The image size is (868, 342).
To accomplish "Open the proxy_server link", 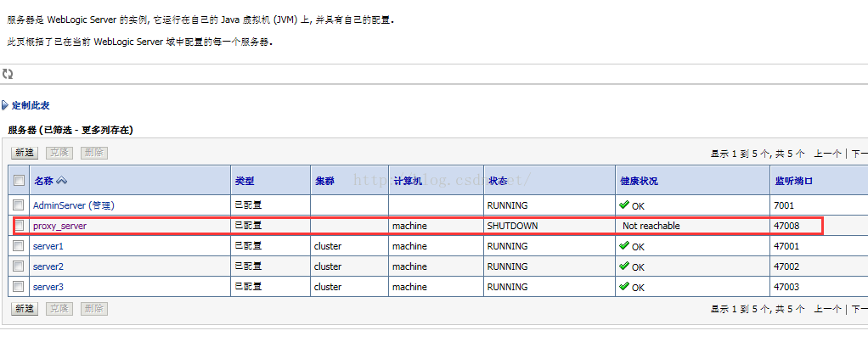I will [x=59, y=226].
